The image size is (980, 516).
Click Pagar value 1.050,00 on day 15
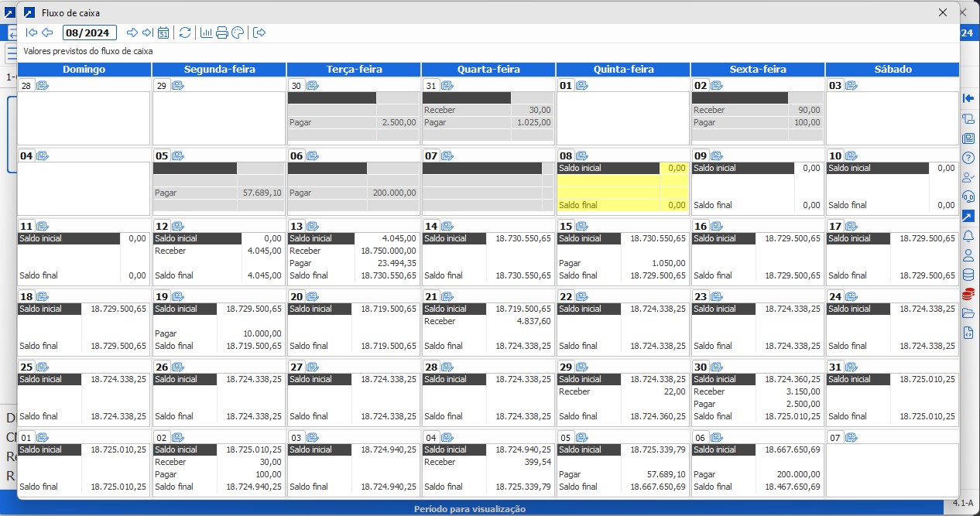pyautogui.click(x=669, y=263)
